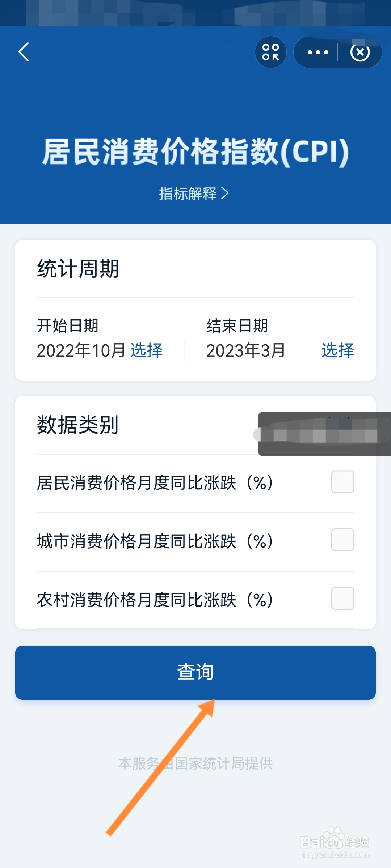This screenshot has width=391, height=868.
Task: Expand 指标解释 chevron link
Action: pos(194,193)
